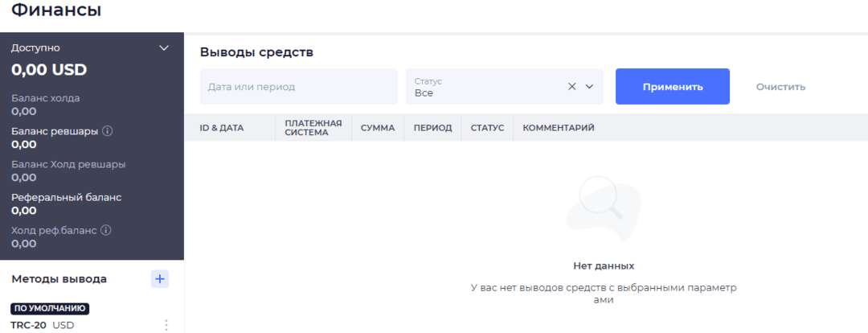Open three-dot menu for TRC-20 method

(166, 325)
